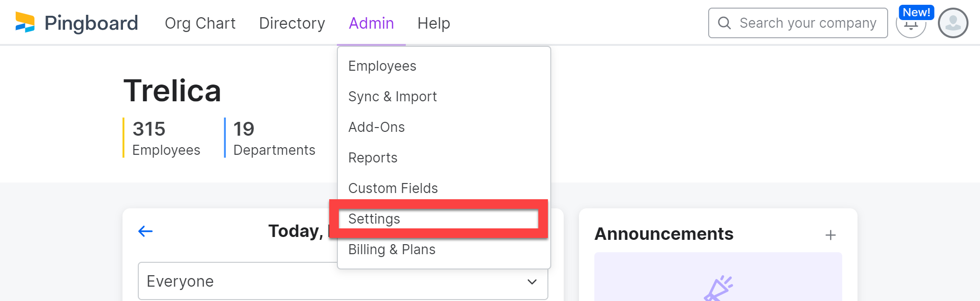Add an announcement with the plus icon
This screenshot has width=980, height=301.
pos(831,235)
